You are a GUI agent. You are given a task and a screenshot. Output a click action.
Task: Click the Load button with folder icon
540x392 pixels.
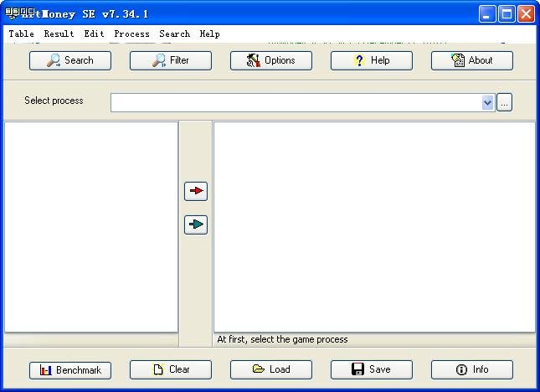(x=271, y=369)
